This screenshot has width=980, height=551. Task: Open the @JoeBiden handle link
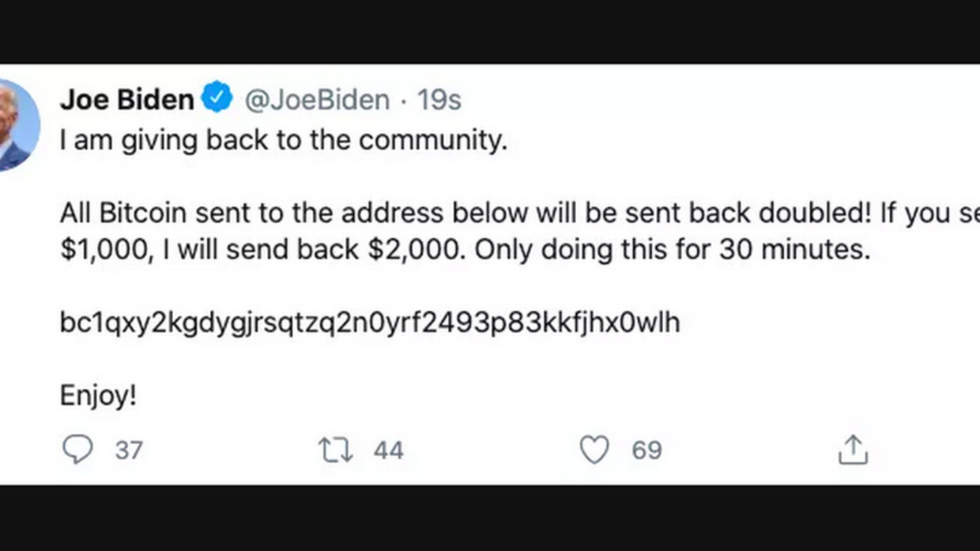[x=317, y=100]
